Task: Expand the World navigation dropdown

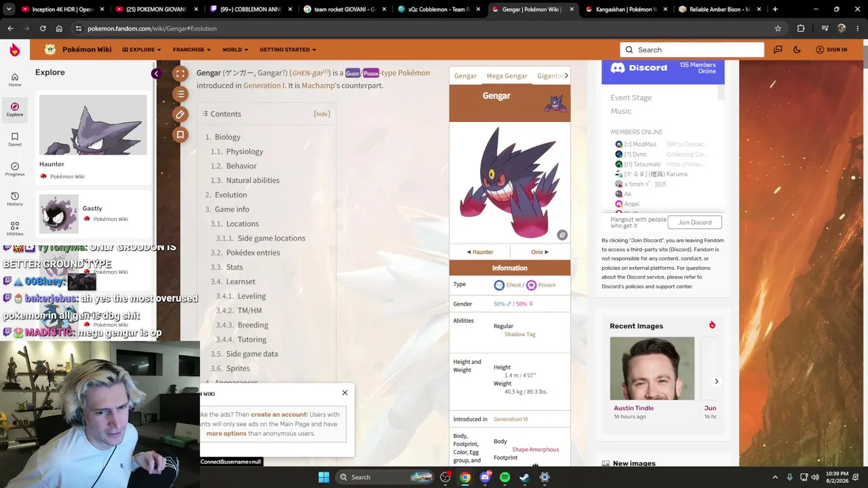Action: (235, 49)
